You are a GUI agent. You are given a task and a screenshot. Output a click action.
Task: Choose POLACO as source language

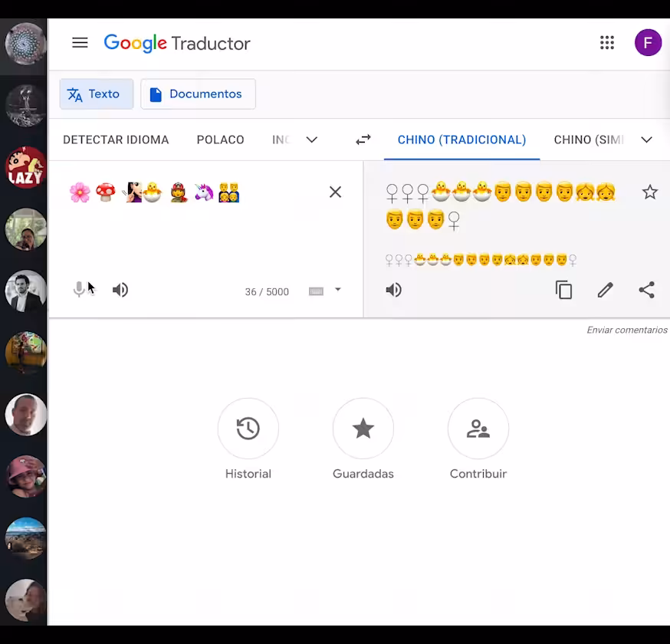[221, 140]
